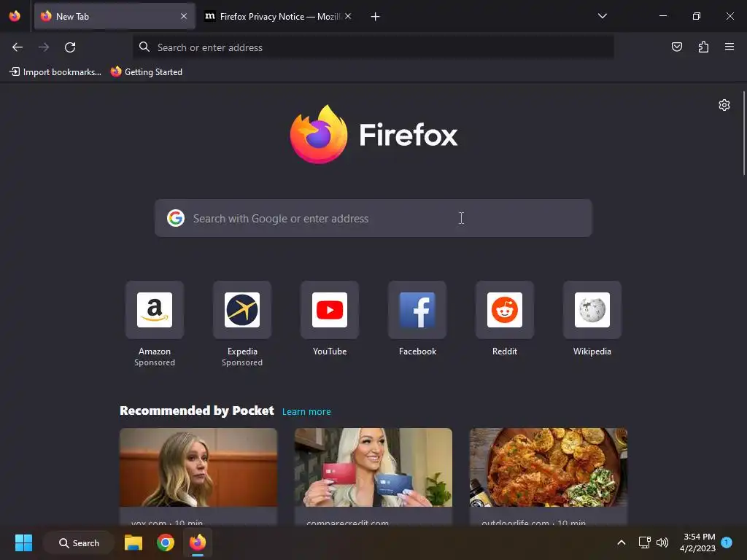Screen dimensions: 747x560
Task: Click the Firefox taskbar icon
Action: coord(198,542)
